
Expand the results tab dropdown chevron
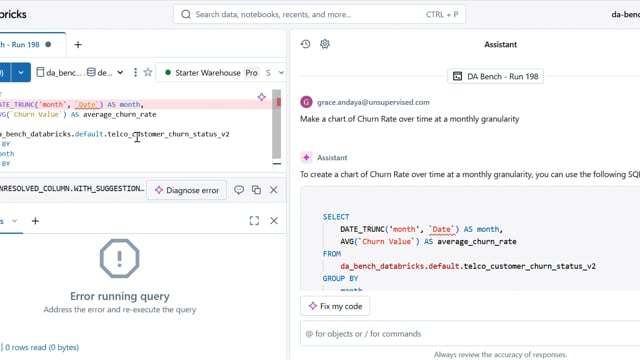point(14,221)
